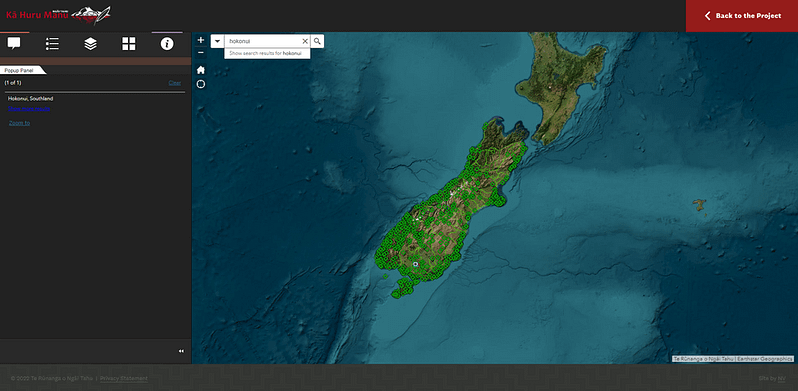Image resolution: width=798 pixels, height=391 pixels.
Task: Find my location with locate button
Action: 201,84
